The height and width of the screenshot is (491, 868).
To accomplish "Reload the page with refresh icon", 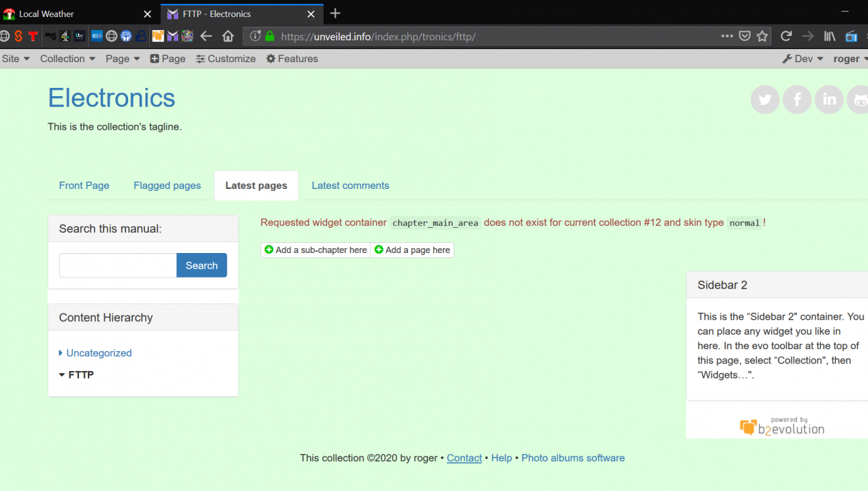I will point(786,36).
